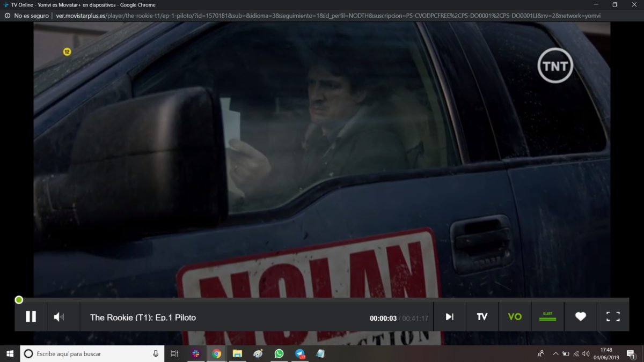Expand hidden system tray icons
644x362 pixels.
(x=555, y=353)
